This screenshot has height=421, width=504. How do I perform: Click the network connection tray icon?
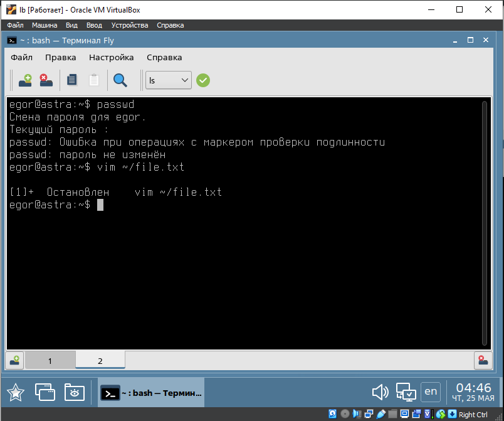[406, 392]
